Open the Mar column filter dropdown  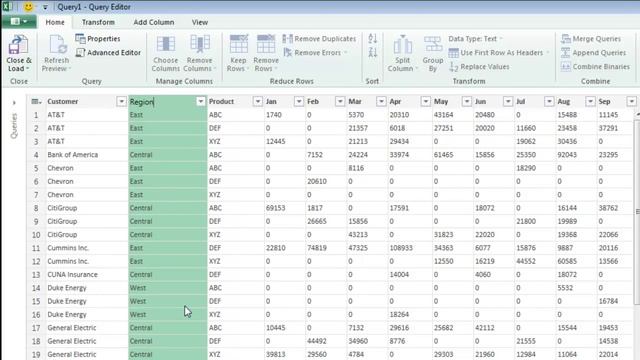click(x=381, y=101)
